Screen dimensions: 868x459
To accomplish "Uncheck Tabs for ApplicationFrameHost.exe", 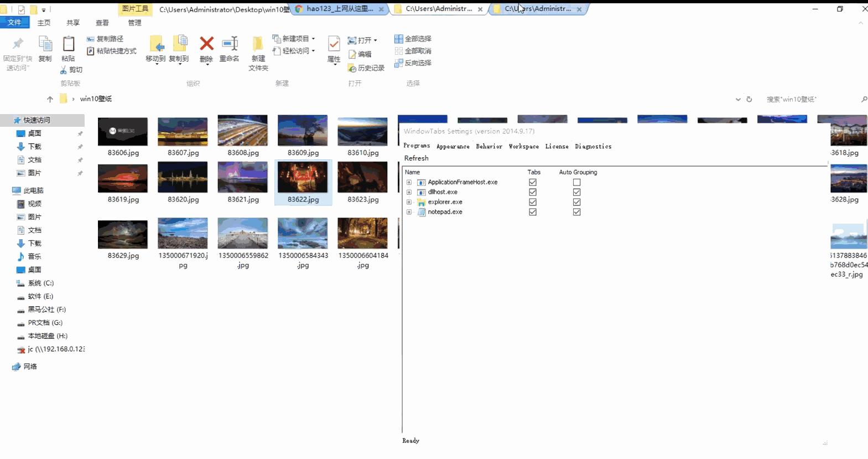I will click(533, 182).
